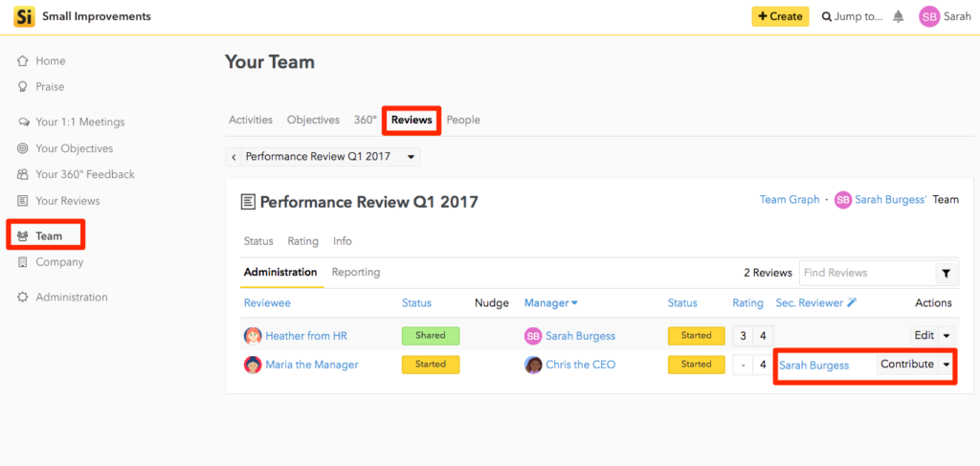Click the Shared status badge for Heather
Screen dimensions: 980x466
coord(431,336)
